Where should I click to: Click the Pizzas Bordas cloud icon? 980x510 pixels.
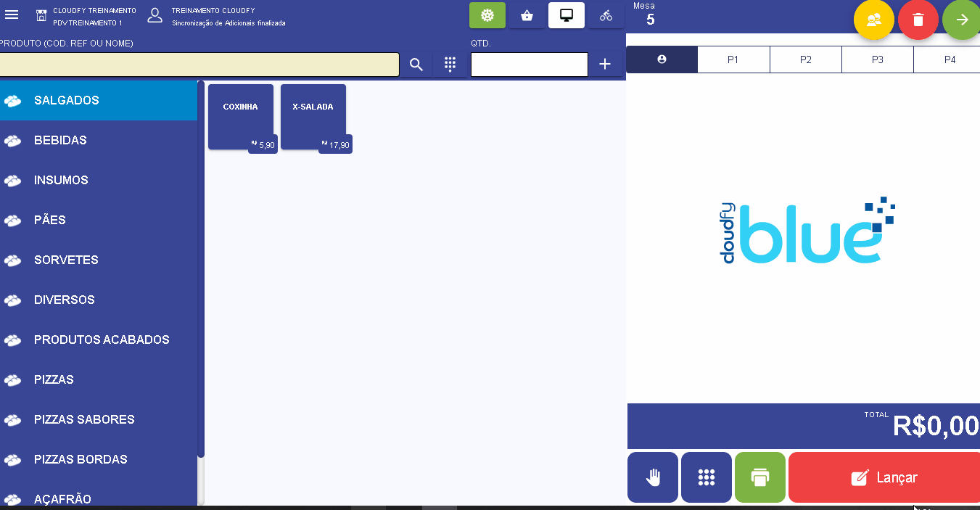click(12, 460)
